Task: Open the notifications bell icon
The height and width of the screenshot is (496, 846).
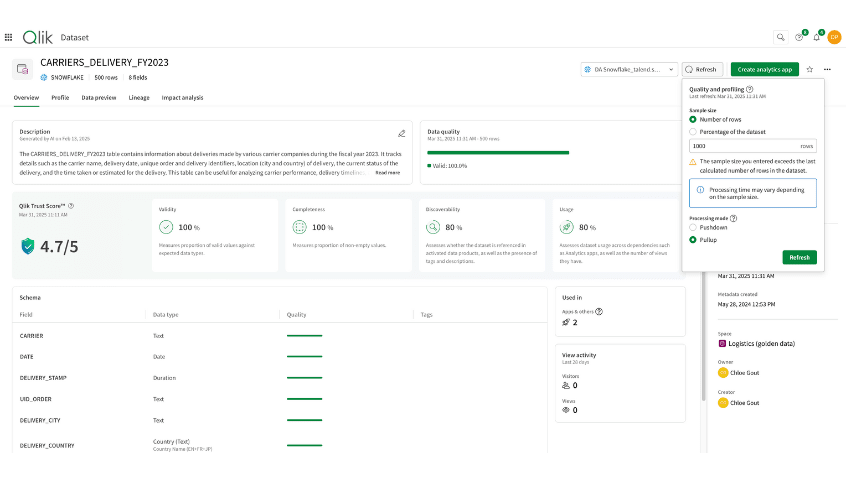Action: coord(816,37)
